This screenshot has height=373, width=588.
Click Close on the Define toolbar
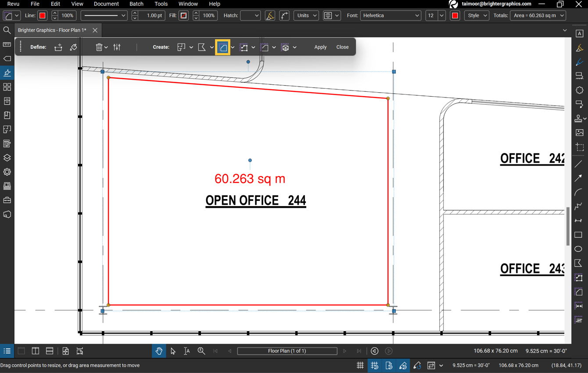pyautogui.click(x=342, y=47)
